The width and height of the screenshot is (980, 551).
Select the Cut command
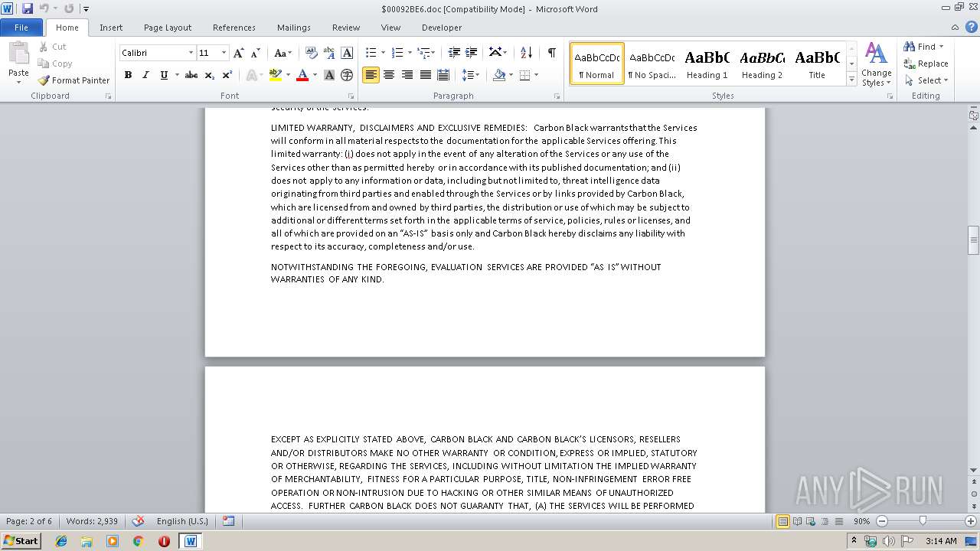[53, 47]
